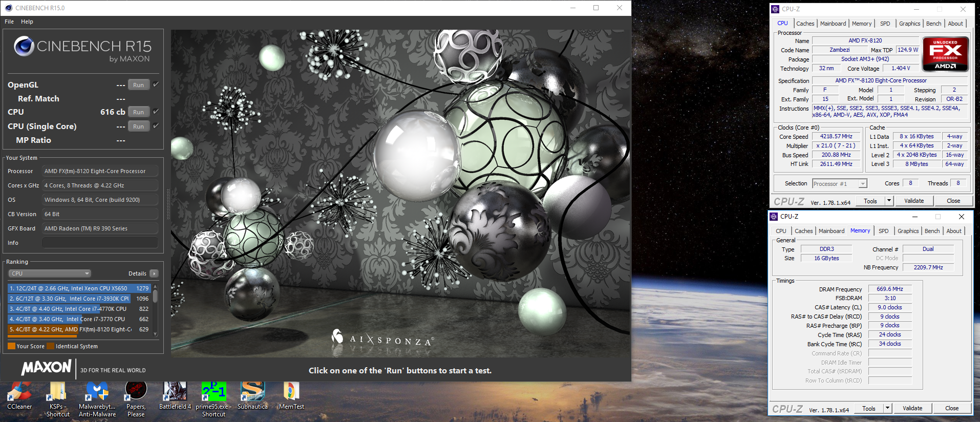Launch the Battlefield 4 desktop icon
980x422 pixels.
coord(175,395)
